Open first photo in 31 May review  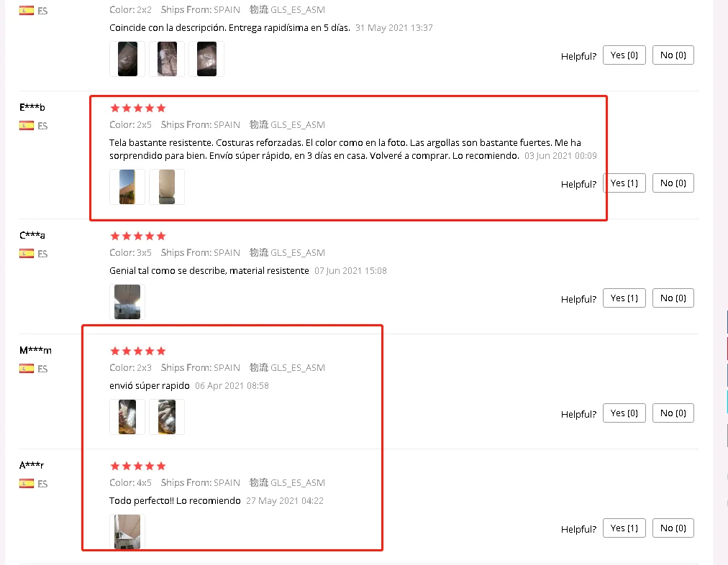(x=127, y=59)
